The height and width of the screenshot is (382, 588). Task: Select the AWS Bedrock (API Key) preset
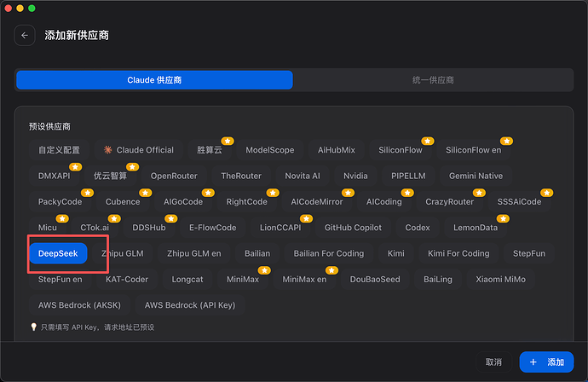[190, 305]
